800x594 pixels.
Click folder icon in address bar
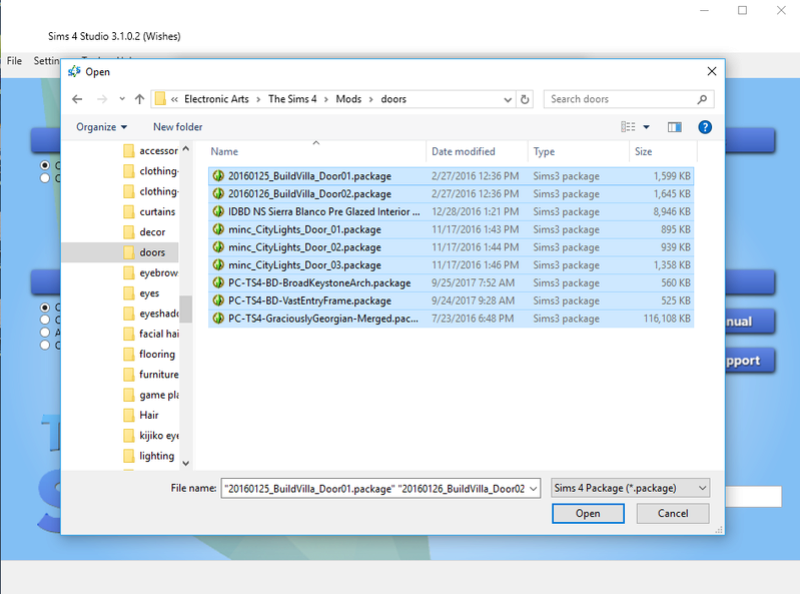(x=160, y=98)
